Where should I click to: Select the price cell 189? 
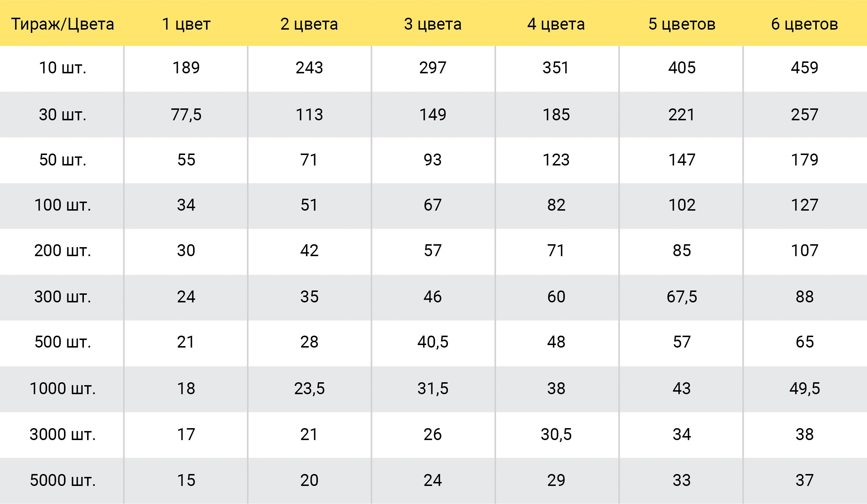click(186, 68)
